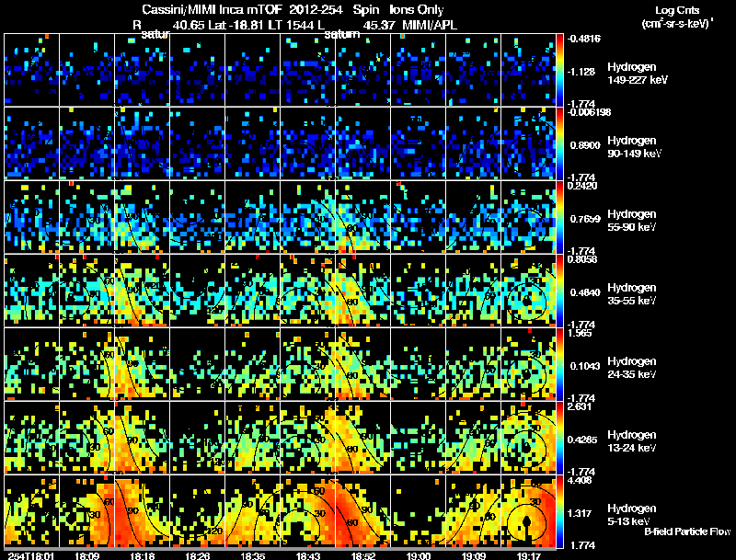Click the Cassini/MIMI Inca mTOF title text
The image size is (736, 560).
pos(213,10)
